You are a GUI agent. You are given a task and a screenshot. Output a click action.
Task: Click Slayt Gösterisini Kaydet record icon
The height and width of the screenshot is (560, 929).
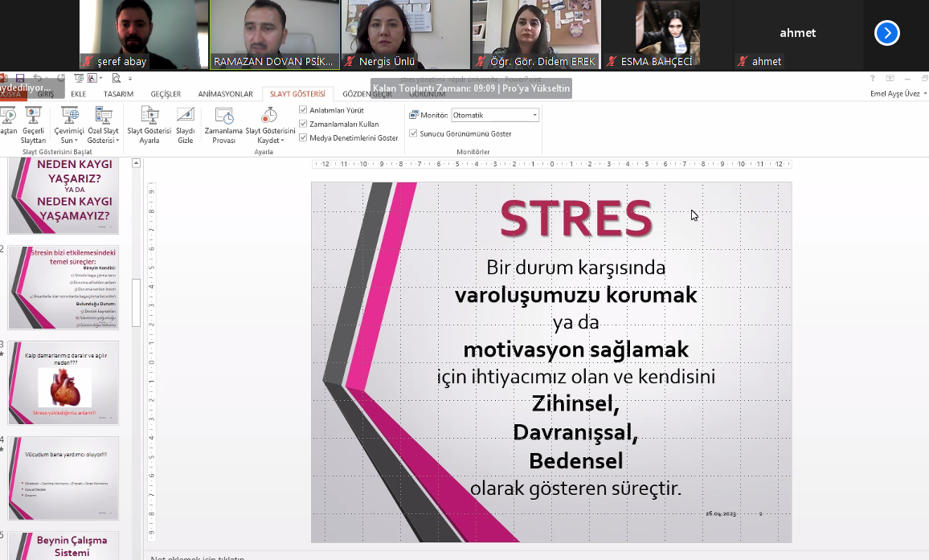coord(269,115)
